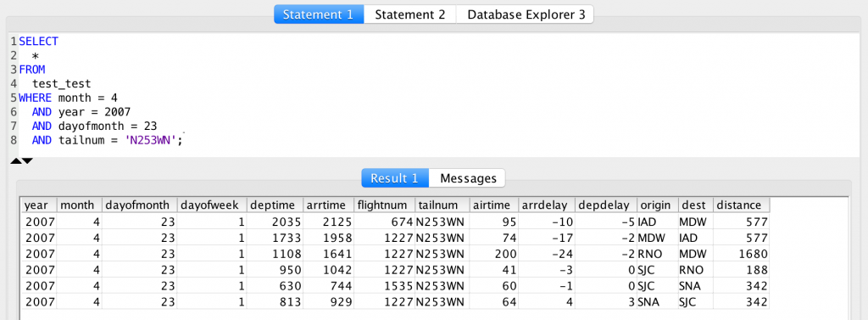Select arrtime cell 1958

329,238
